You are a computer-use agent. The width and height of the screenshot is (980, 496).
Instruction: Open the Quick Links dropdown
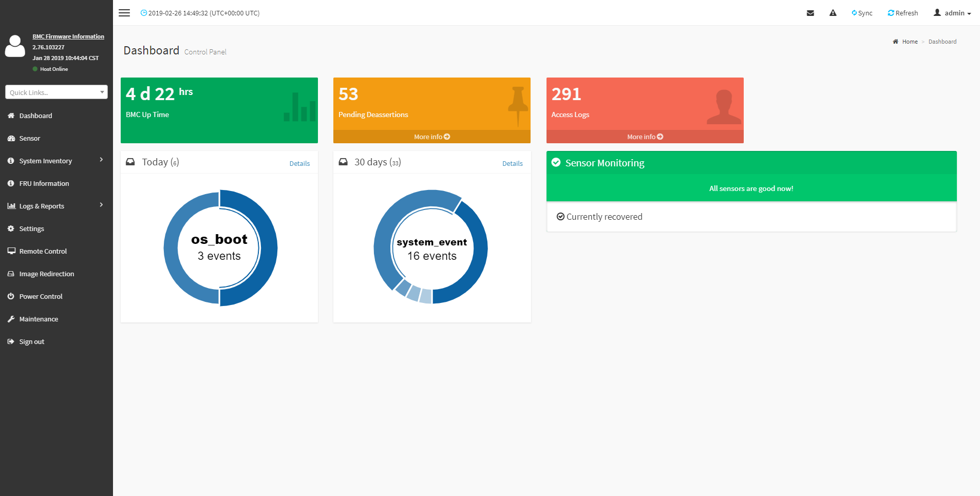(56, 92)
